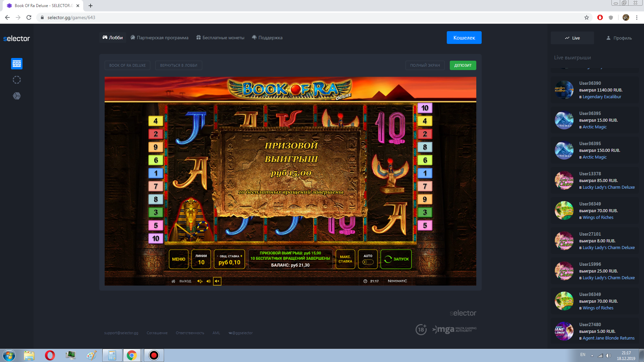
Task: Click the slots icon in left sidebar
Action: (x=17, y=64)
